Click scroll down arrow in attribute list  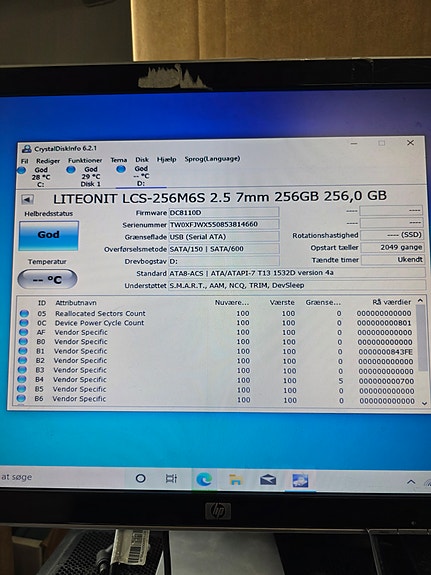(424, 403)
